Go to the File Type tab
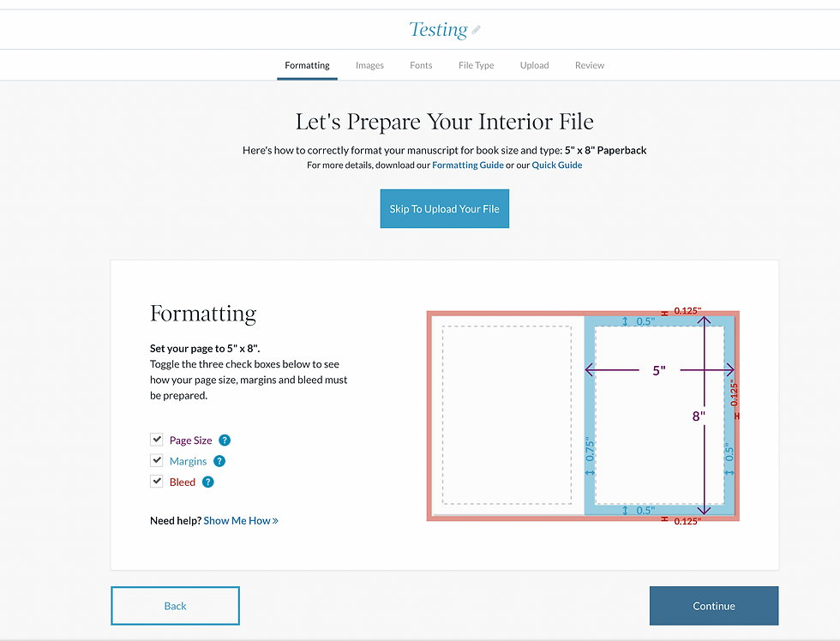The width and height of the screenshot is (840, 641). click(x=477, y=65)
